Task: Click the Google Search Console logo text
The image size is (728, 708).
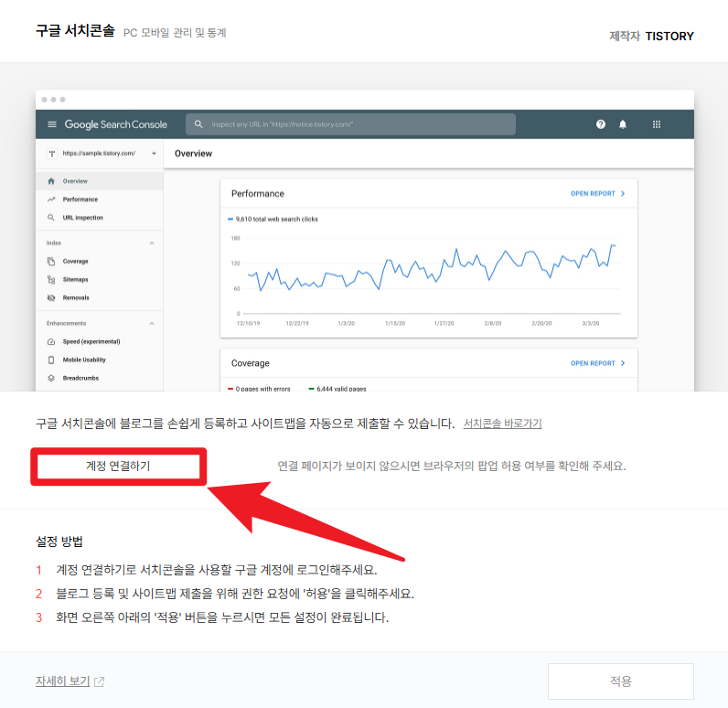Action: pyautogui.click(x=115, y=124)
